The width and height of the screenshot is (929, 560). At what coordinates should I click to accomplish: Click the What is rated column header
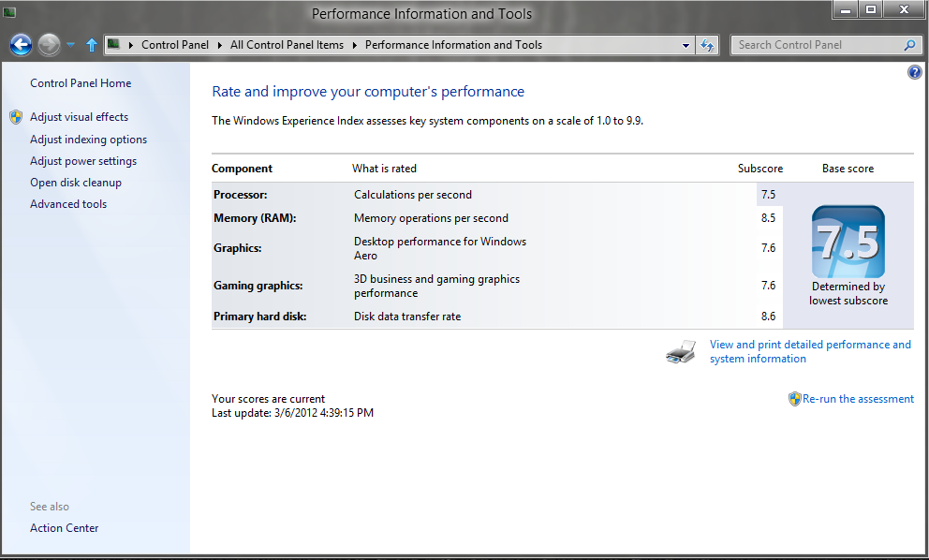384,169
